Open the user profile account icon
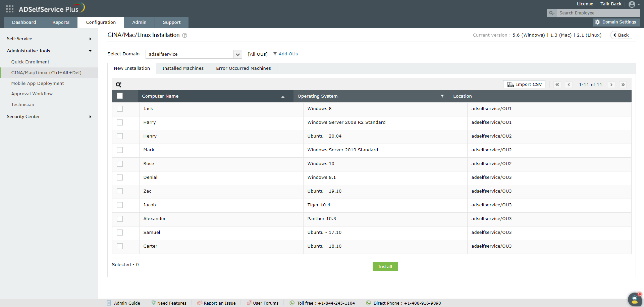 [632, 4]
